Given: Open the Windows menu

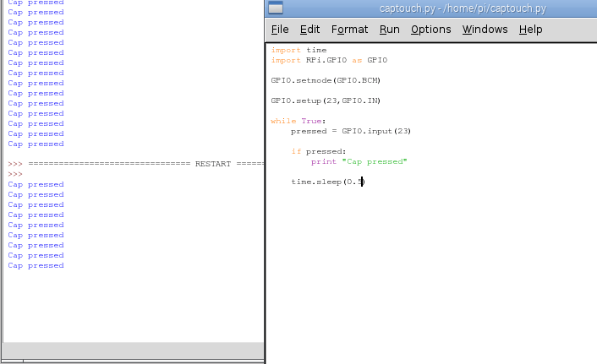Looking at the screenshot, I should pyautogui.click(x=485, y=30).
